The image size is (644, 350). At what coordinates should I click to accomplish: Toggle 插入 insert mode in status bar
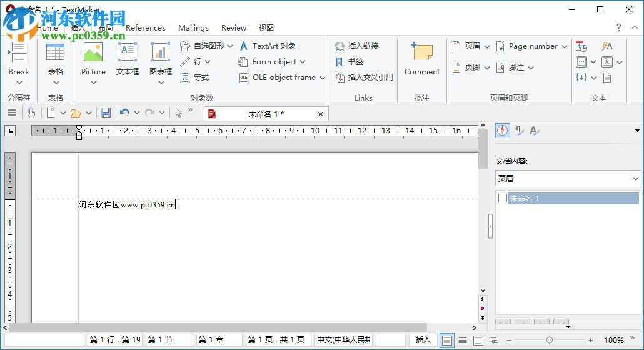[x=423, y=340]
